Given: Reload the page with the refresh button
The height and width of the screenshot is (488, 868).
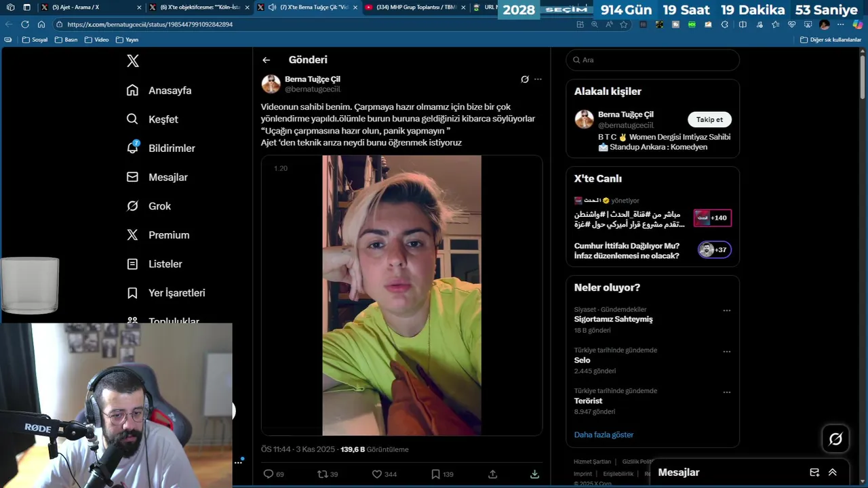Looking at the screenshot, I should click(25, 24).
